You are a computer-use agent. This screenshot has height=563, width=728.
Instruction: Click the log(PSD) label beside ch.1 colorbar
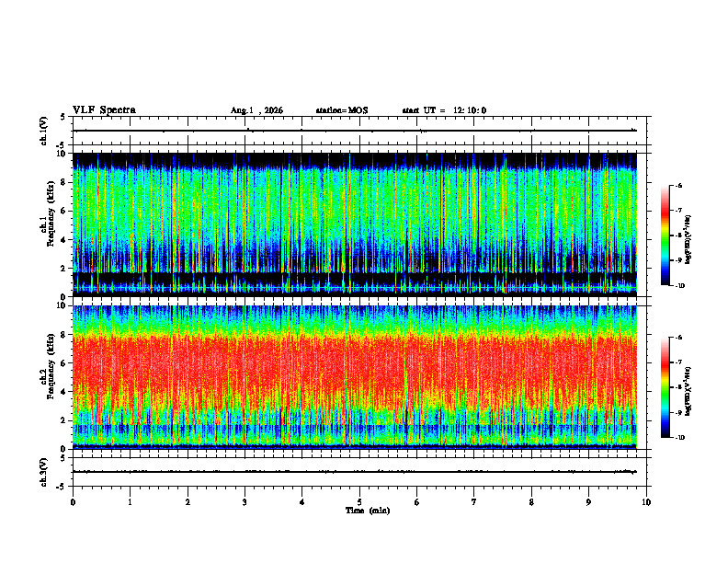click(x=688, y=239)
